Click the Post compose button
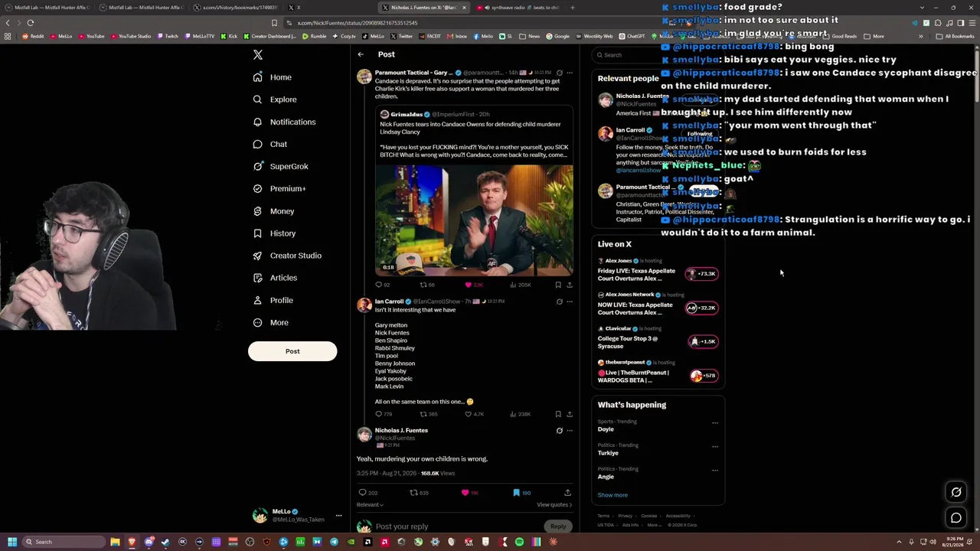 tap(292, 351)
